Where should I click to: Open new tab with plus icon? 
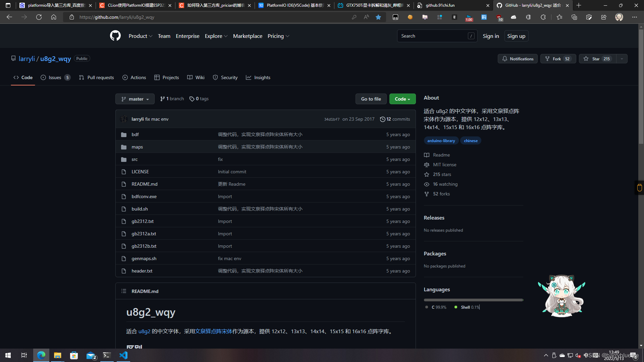[x=579, y=5]
